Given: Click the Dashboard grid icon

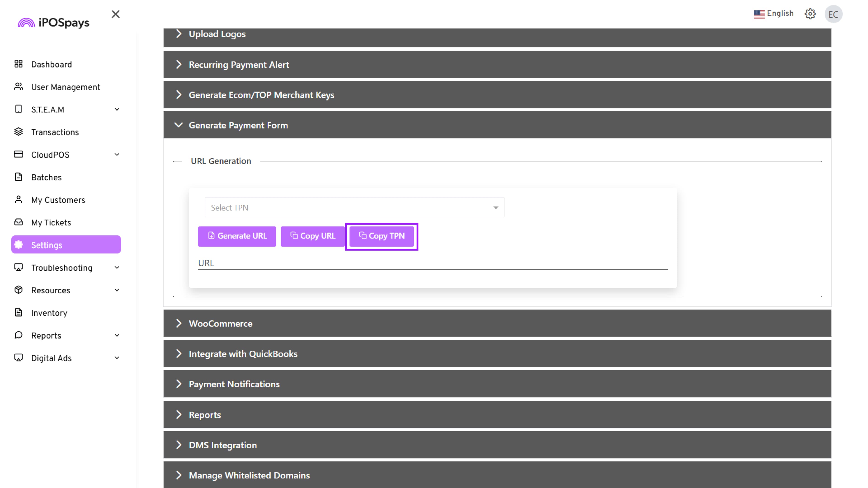Looking at the screenshot, I should [x=19, y=64].
